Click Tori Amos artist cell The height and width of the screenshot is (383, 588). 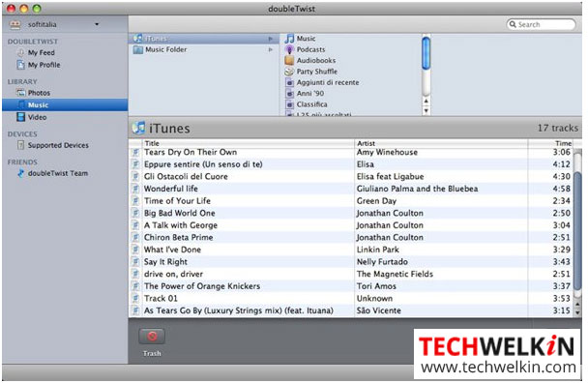point(441,286)
